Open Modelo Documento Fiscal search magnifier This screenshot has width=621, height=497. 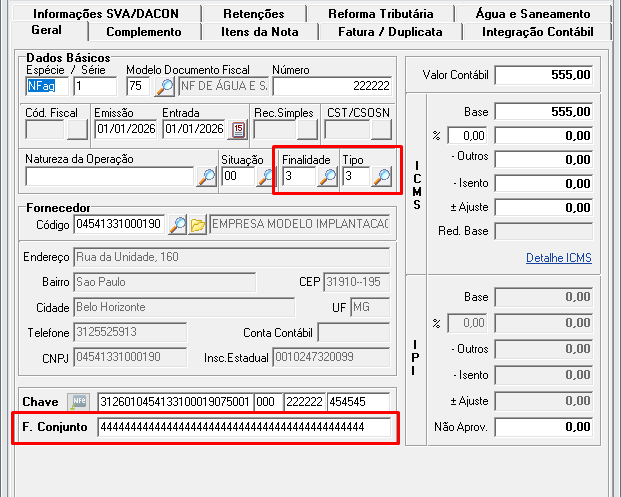coord(164,86)
